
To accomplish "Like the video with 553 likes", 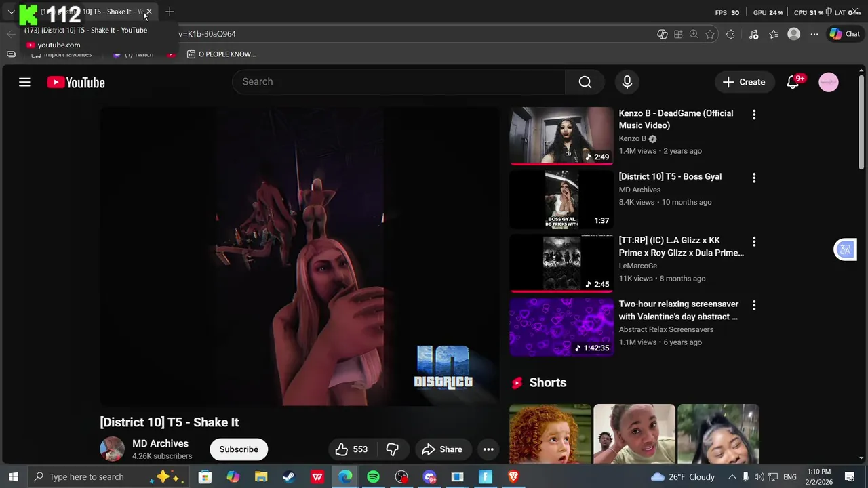I will pyautogui.click(x=351, y=449).
